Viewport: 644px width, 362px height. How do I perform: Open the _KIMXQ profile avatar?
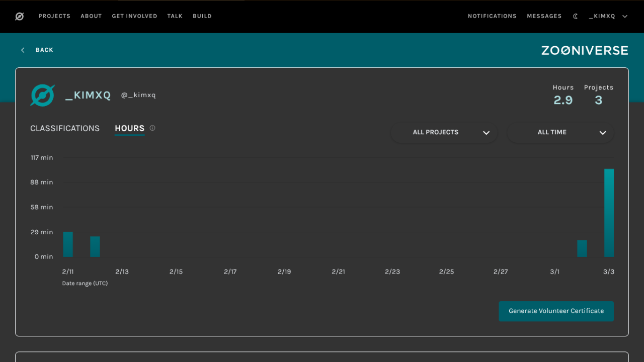(x=43, y=95)
